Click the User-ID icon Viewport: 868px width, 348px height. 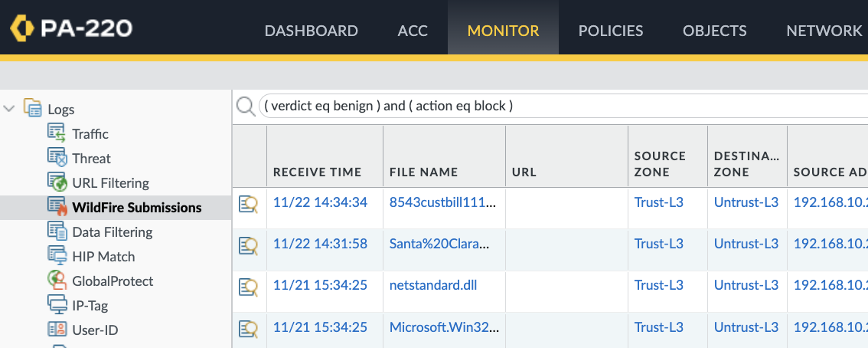tap(57, 329)
